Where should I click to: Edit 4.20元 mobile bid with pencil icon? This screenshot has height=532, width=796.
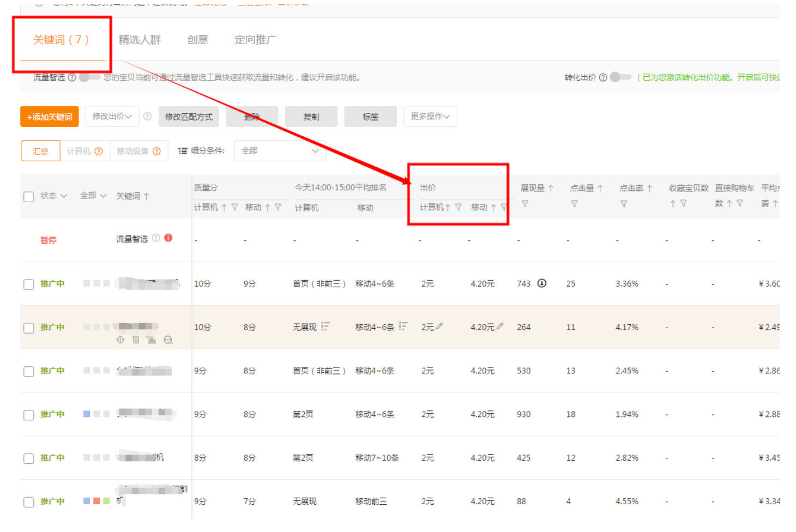[x=500, y=326]
